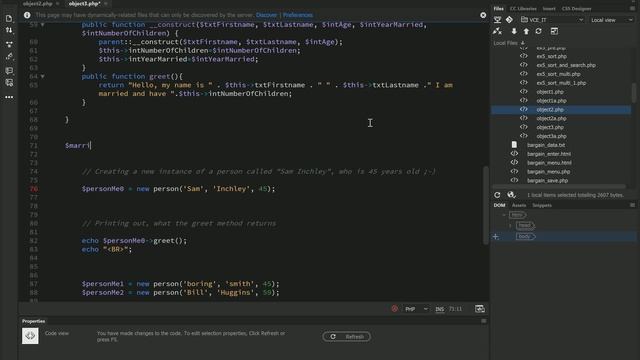The image size is (640, 360).
Task: Click the Define Servers icon in Files panel
Action: (498, 20)
